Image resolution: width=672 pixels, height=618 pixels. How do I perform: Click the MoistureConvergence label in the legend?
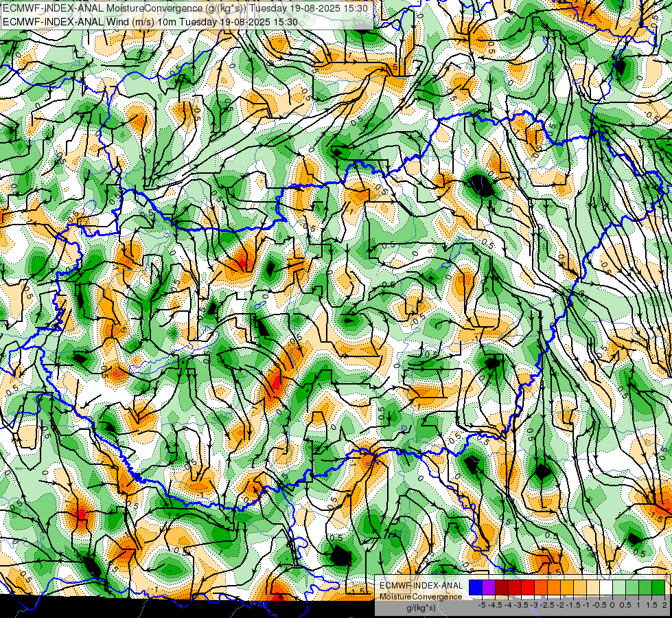tap(421, 597)
